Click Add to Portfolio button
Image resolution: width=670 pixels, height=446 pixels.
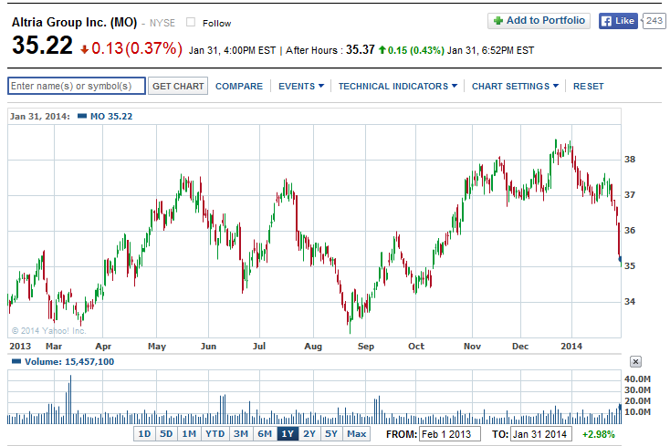point(539,21)
